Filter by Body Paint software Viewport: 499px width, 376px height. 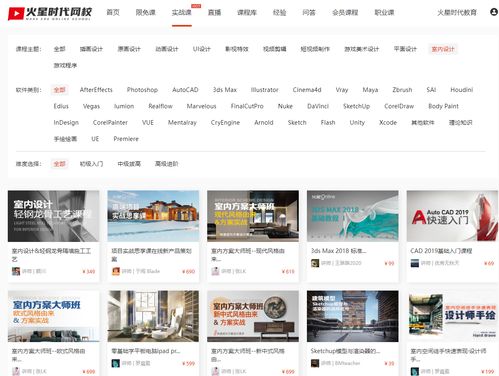click(443, 106)
